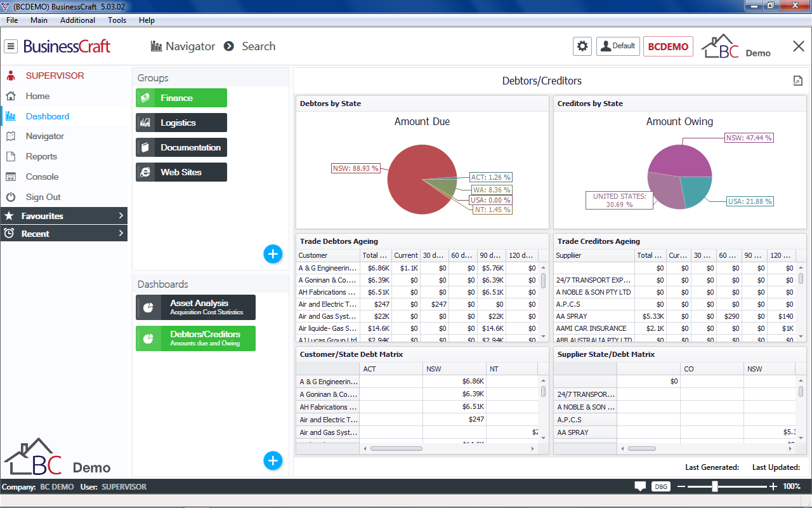
Task: Open the Documentation group
Action: (181, 147)
